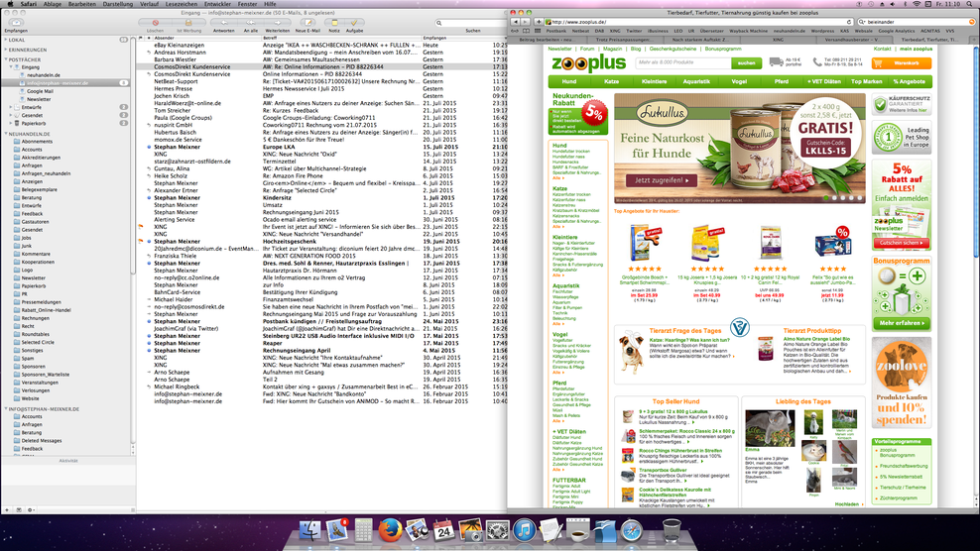980x551 pixels.
Task: Open mein zooplus link
Action: click(916, 49)
